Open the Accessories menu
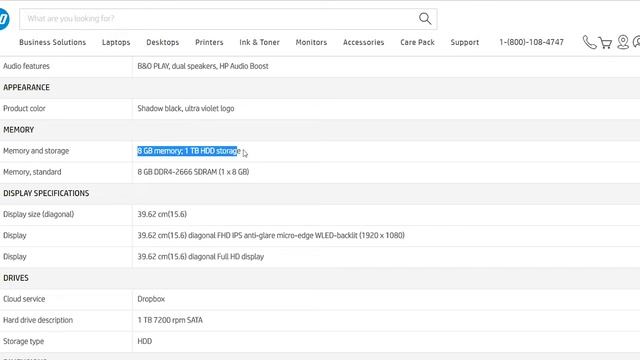The height and width of the screenshot is (360, 640). pos(363,42)
